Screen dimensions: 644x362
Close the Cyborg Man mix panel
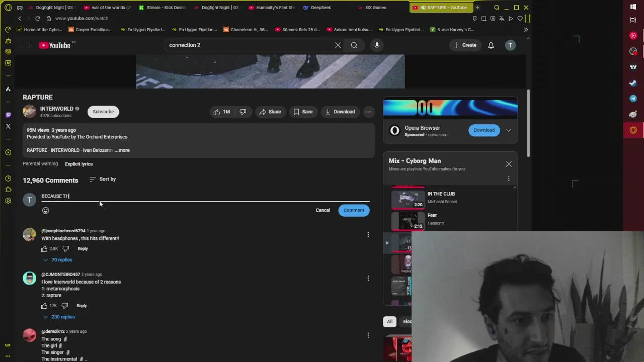(x=509, y=164)
